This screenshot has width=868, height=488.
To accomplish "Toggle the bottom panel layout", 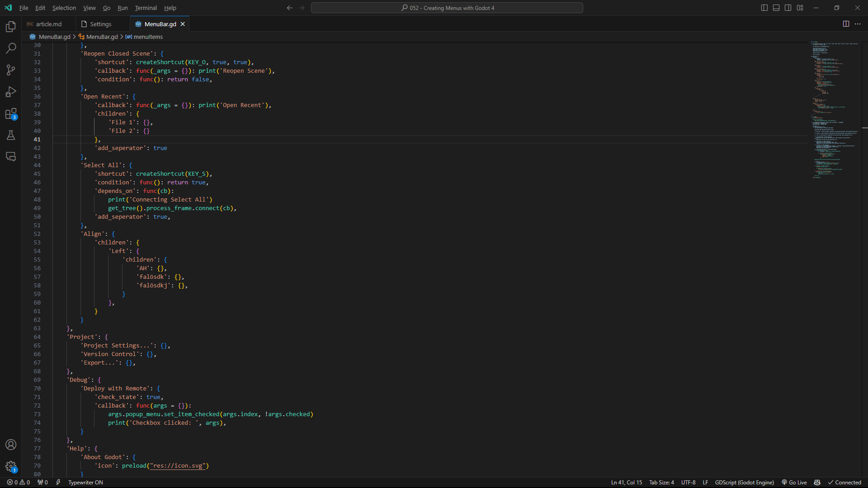I will [x=776, y=8].
